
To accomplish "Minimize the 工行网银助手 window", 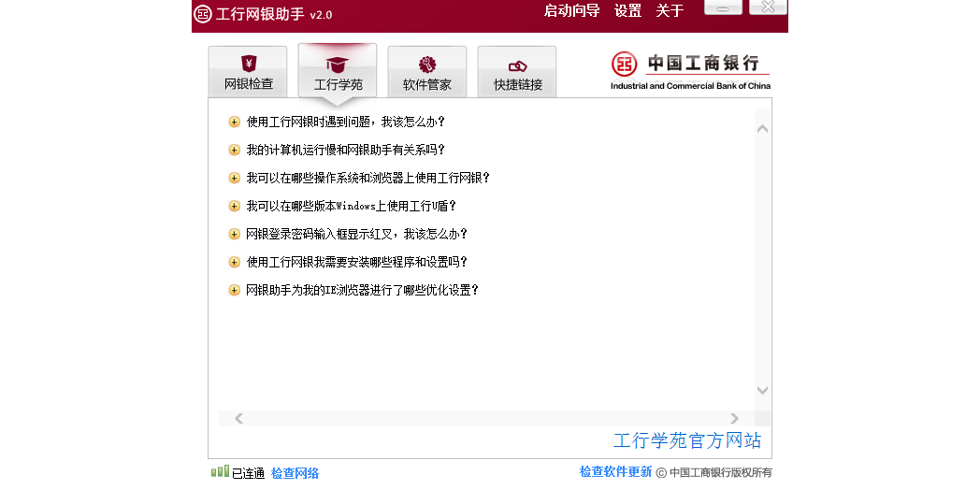I will [x=723, y=7].
